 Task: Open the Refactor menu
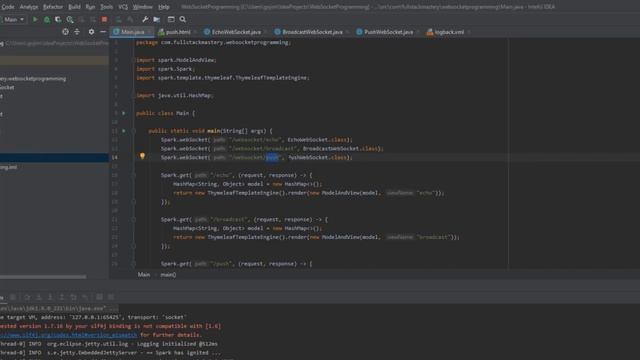pos(53,7)
